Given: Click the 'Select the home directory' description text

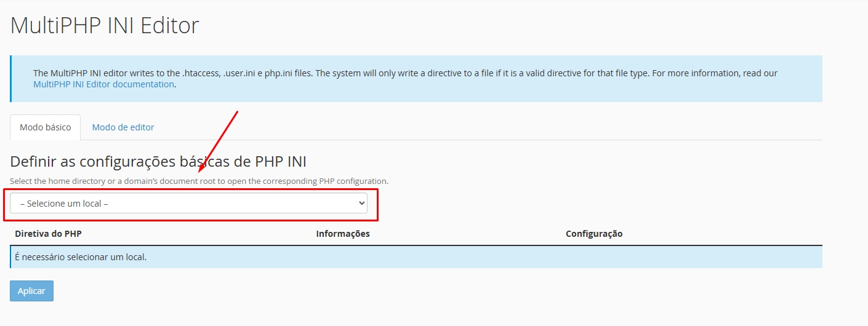Looking at the screenshot, I should [199, 181].
